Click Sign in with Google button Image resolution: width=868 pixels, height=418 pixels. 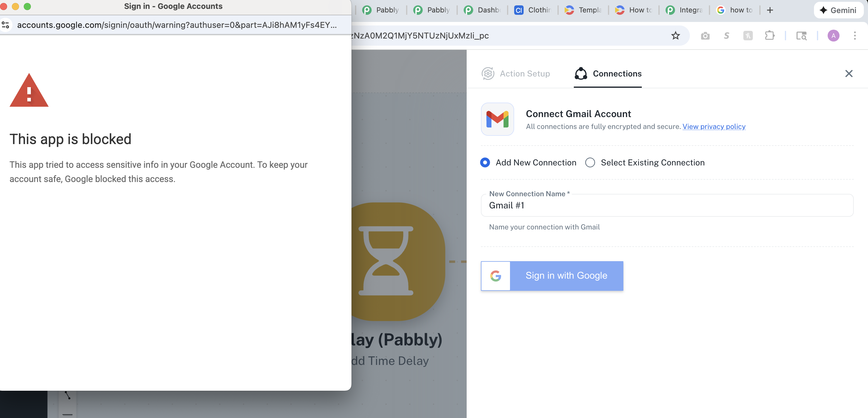coord(552,276)
